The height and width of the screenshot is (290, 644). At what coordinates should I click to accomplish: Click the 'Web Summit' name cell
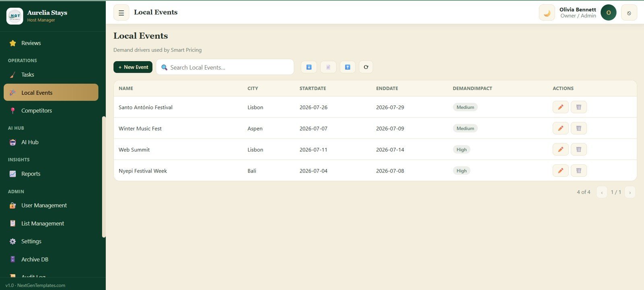[134, 149]
